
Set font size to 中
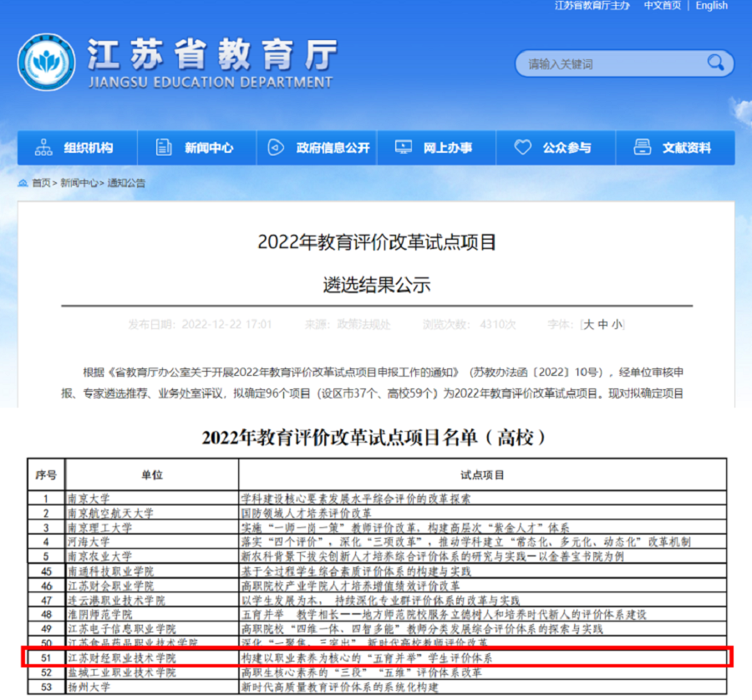[603, 325]
